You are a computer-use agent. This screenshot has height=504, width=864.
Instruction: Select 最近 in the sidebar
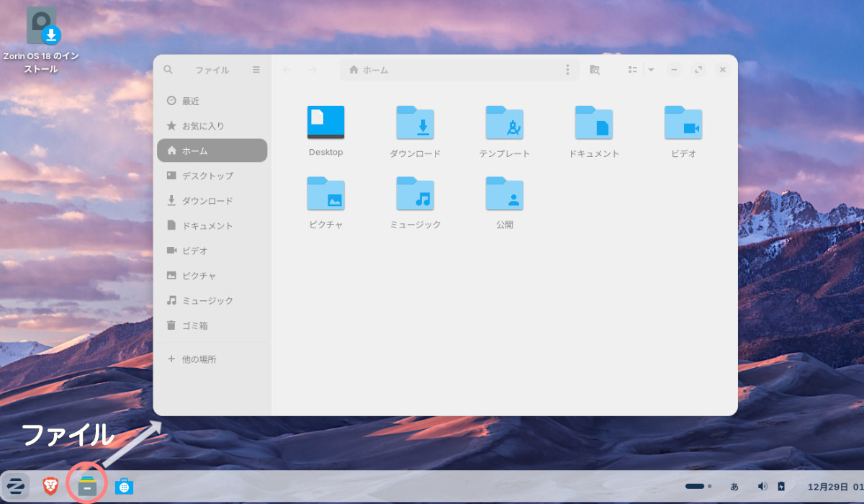[190, 101]
